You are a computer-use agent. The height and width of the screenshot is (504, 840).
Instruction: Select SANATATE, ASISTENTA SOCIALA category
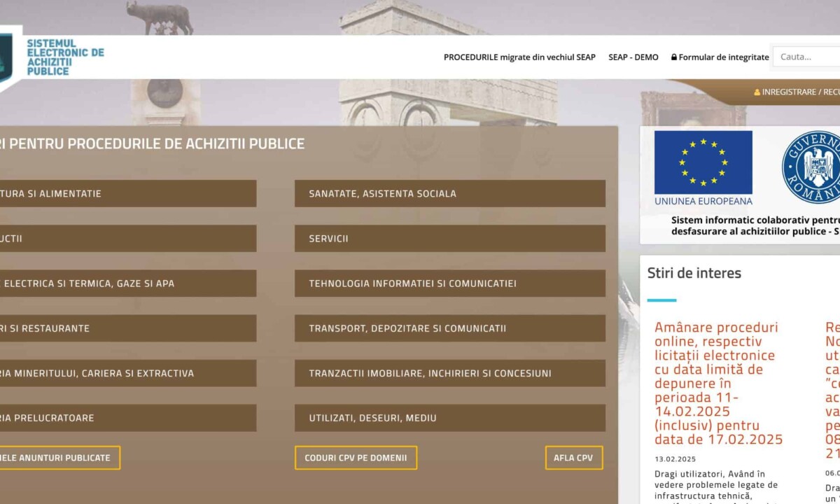[449, 194]
